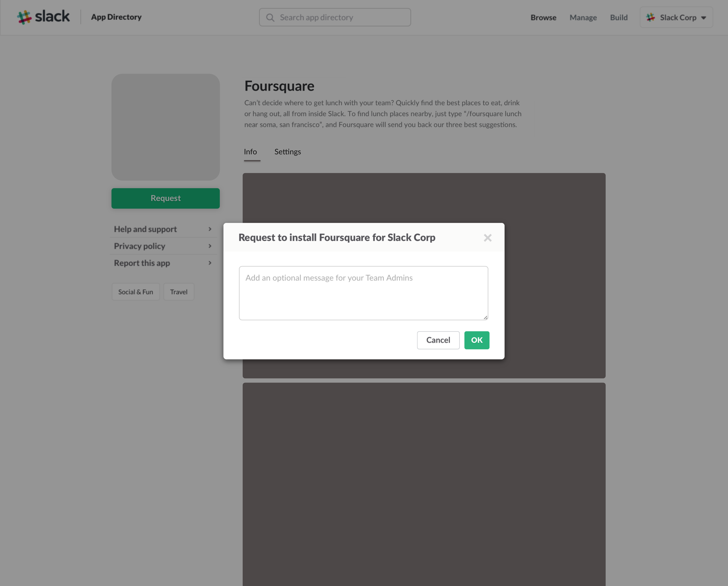Click Cancel in the request dialog
The width and height of the screenshot is (728, 586).
[438, 340]
